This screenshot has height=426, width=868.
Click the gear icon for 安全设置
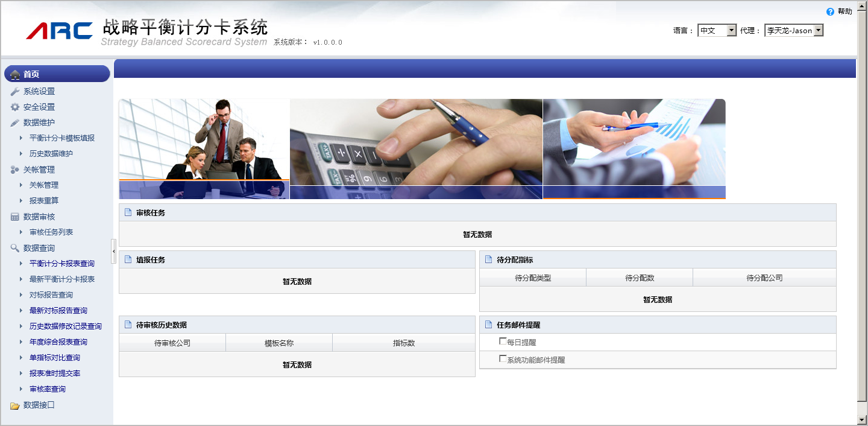pyautogui.click(x=15, y=107)
